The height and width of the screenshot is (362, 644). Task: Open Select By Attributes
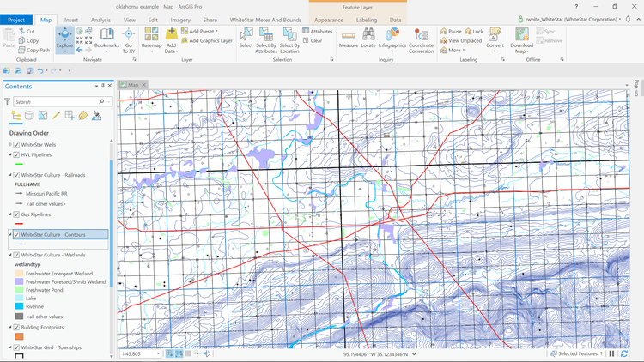(x=266, y=40)
